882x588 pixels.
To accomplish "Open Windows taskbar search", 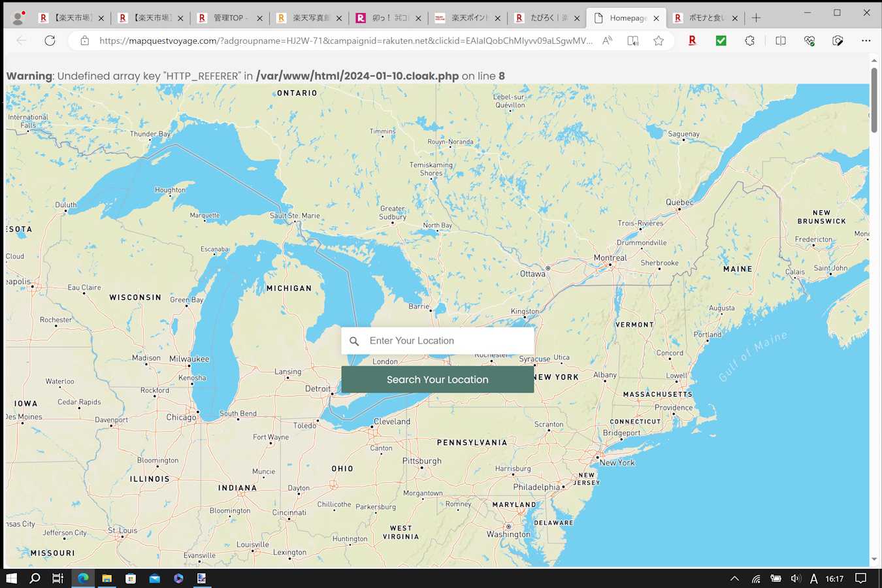I will coord(35,578).
